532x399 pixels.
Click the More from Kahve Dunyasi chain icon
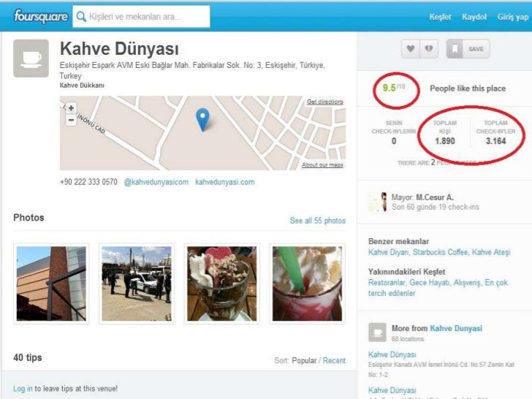(377, 332)
